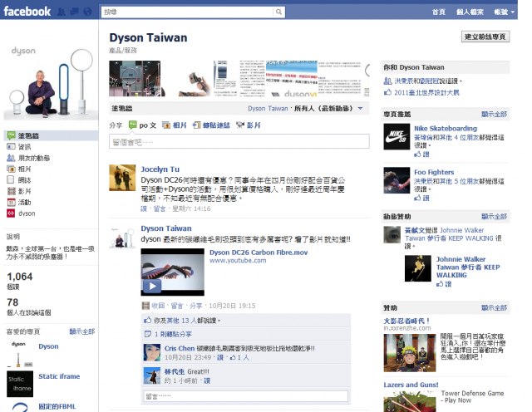
Task: Select the po 文 status icon
Action: [x=133, y=125]
